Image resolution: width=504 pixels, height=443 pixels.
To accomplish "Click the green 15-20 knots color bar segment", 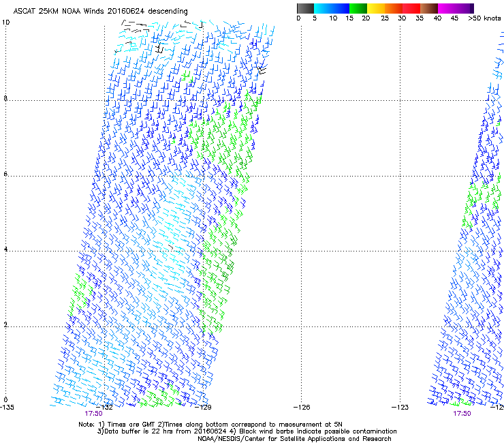I will tap(358, 8).
